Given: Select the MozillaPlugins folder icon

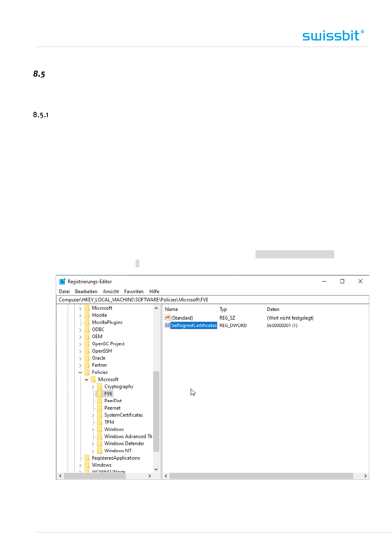Looking at the screenshot, I should [x=87, y=323].
